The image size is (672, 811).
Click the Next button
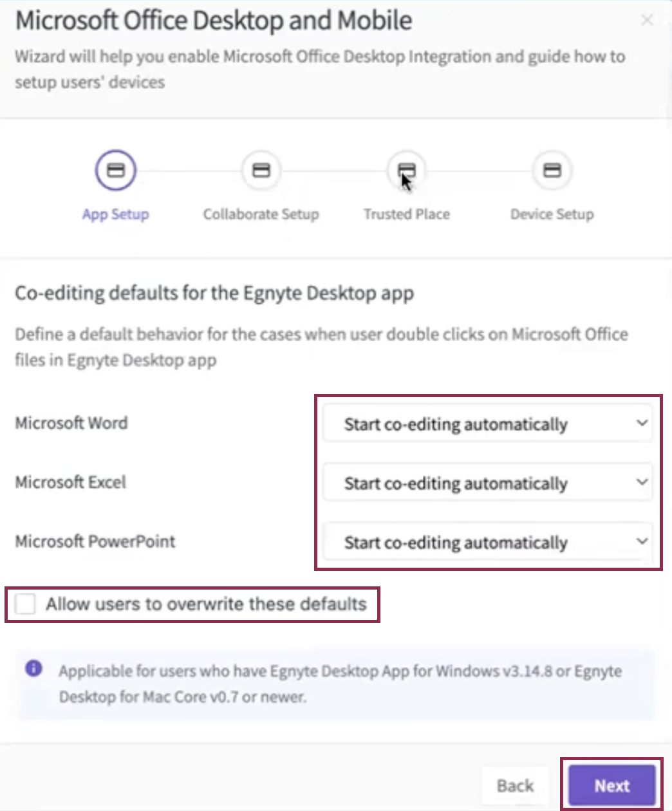click(612, 786)
